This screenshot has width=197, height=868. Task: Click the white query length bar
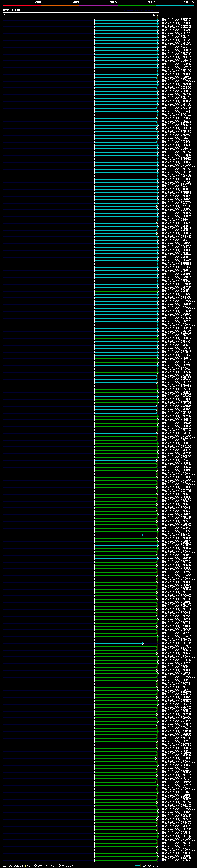point(81,12)
